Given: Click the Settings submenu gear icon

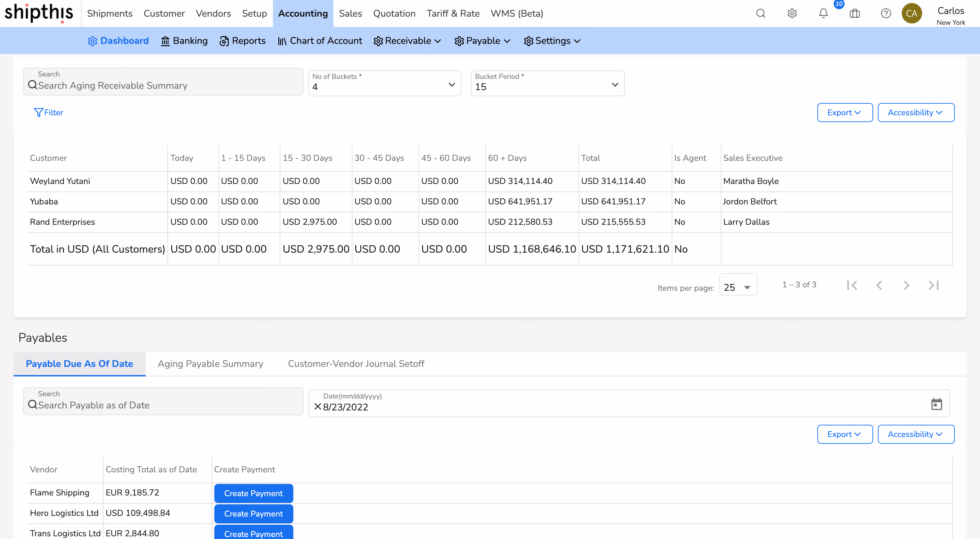Looking at the screenshot, I should click(528, 41).
